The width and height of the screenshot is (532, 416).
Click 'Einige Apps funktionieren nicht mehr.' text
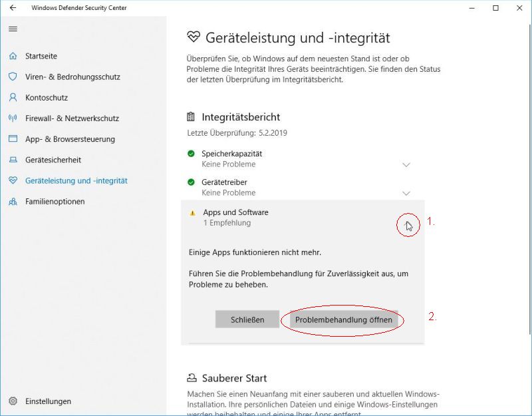255,252
